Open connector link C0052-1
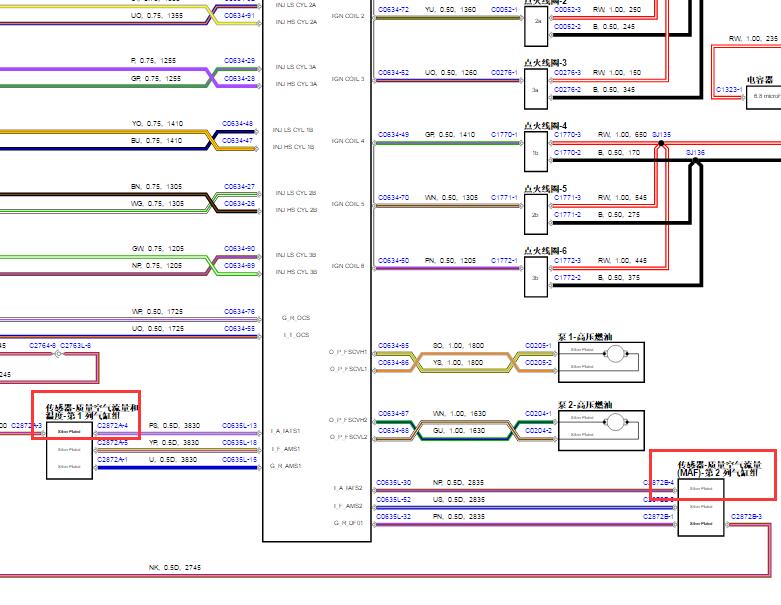Screen dimensions: 781x605 [x=504, y=9]
